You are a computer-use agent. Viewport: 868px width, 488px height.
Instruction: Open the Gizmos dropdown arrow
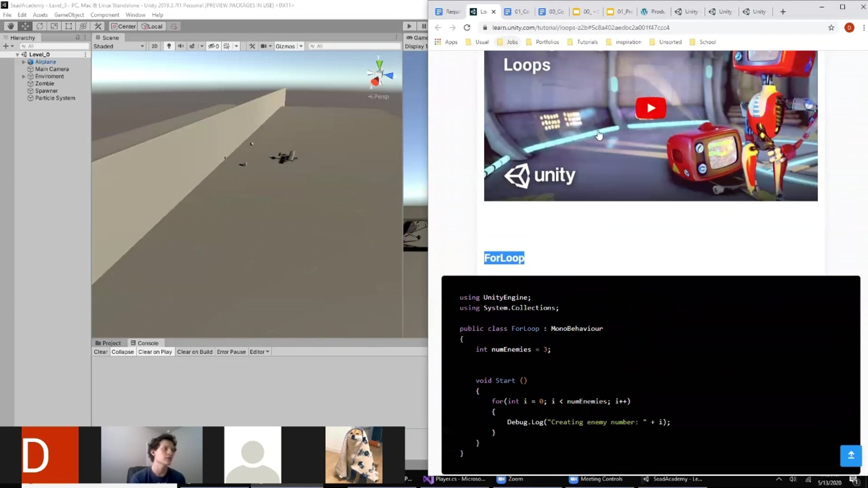[301, 46]
